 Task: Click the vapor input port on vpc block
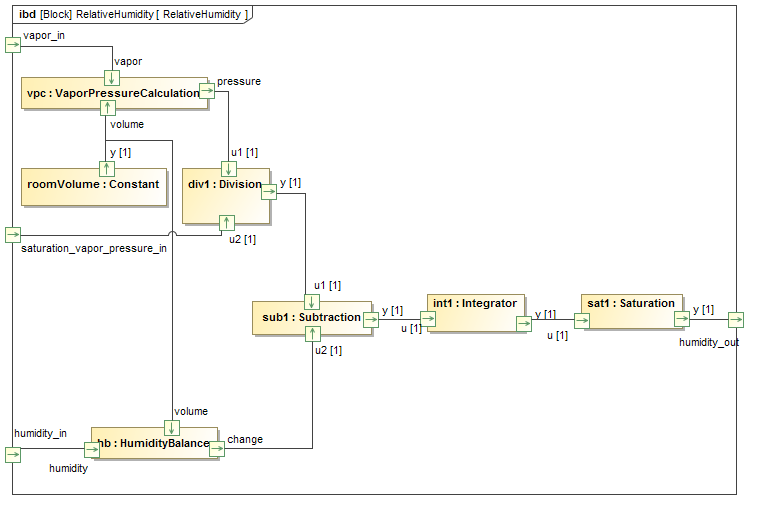pos(112,78)
